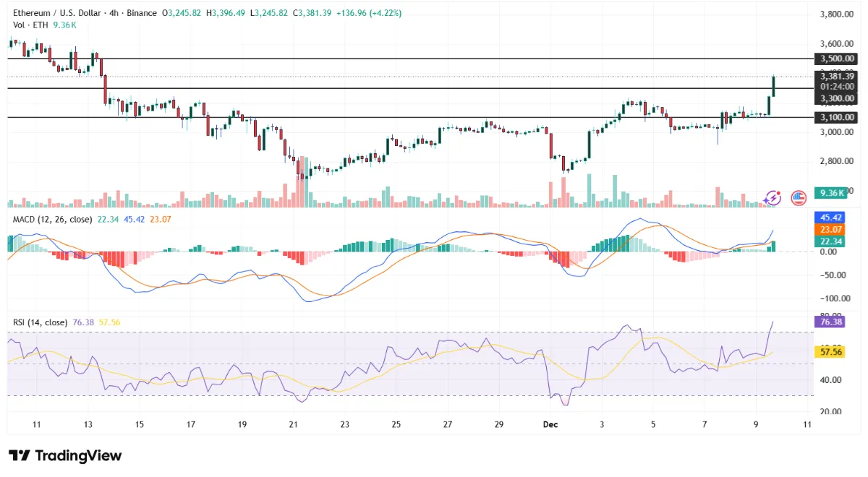868x477 pixels.
Task: Click the 3,100.00 horizontal line price label
Action: pyautogui.click(x=835, y=117)
